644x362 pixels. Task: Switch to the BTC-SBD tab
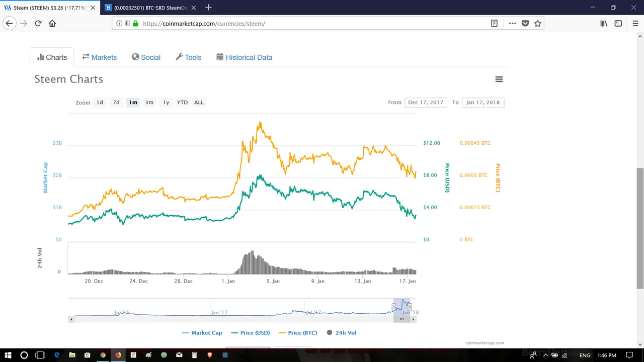tap(151, 8)
